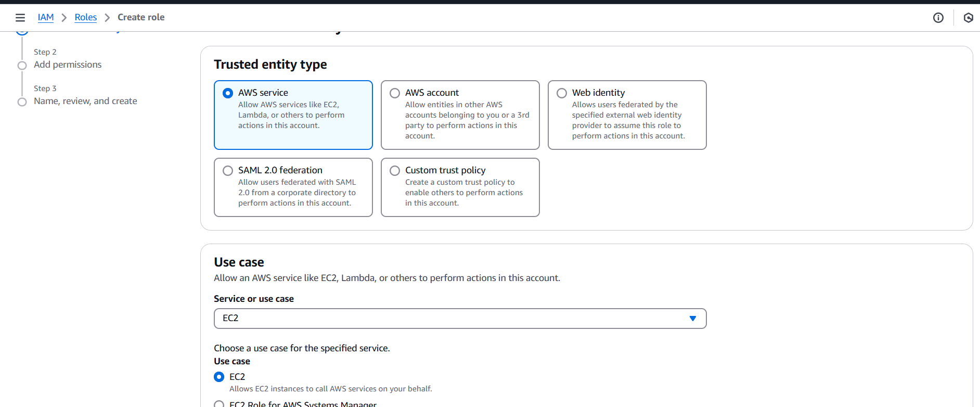Open the info panel icon
This screenshot has width=980, height=407.
pos(938,18)
